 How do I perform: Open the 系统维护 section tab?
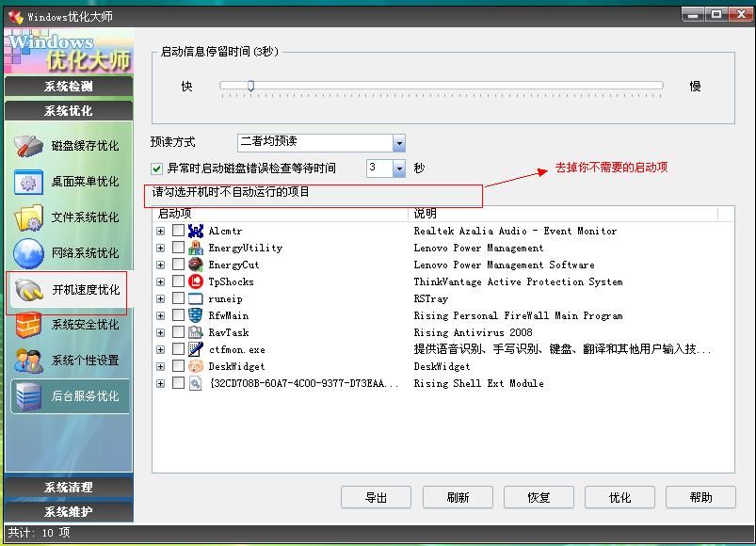click(69, 511)
